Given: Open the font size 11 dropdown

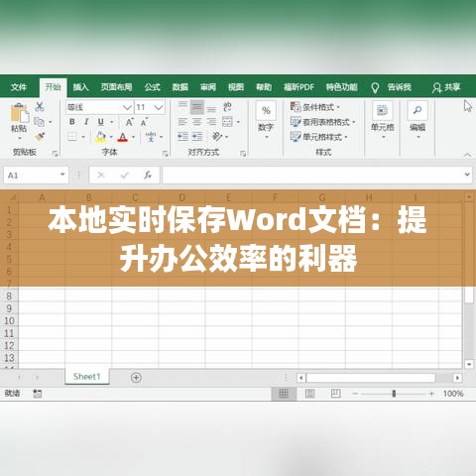Looking at the screenshot, I should pyautogui.click(x=159, y=107).
